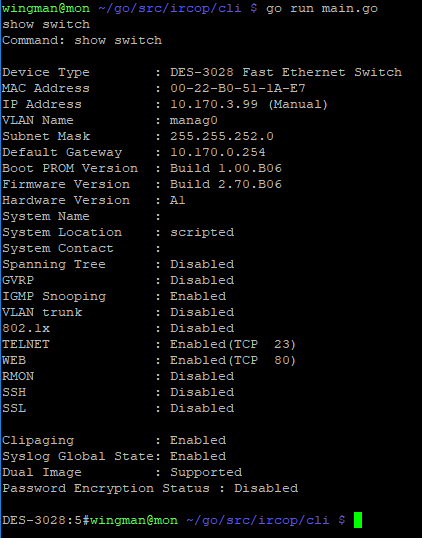Click the Spanning Tree Disabled status
Screen dimensions: 422x538
click(x=202, y=264)
